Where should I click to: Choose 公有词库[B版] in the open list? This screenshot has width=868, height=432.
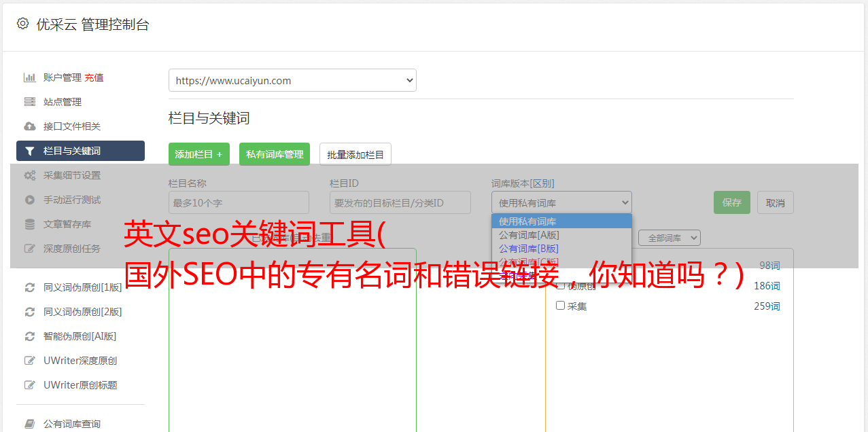(561, 249)
